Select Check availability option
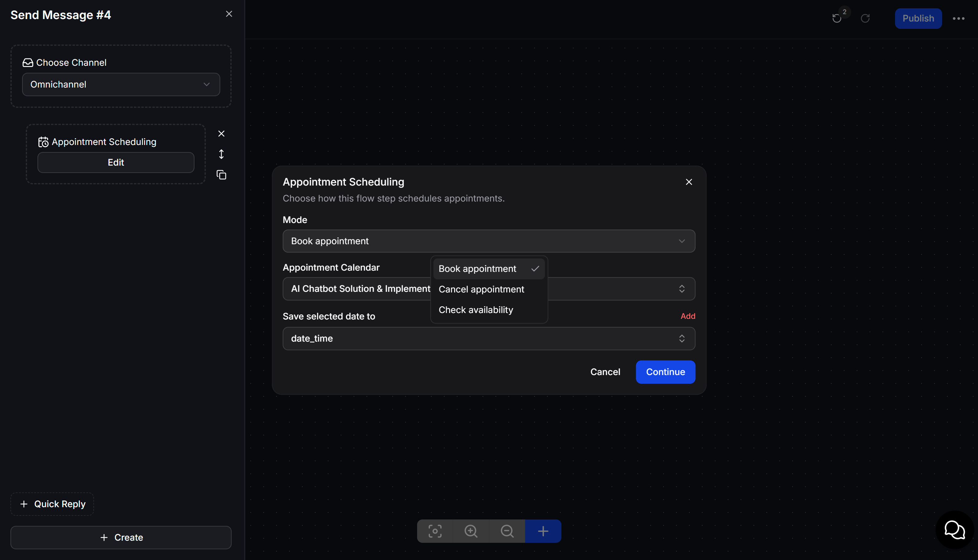Image resolution: width=978 pixels, height=560 pixels. click(x=489, y=310)
